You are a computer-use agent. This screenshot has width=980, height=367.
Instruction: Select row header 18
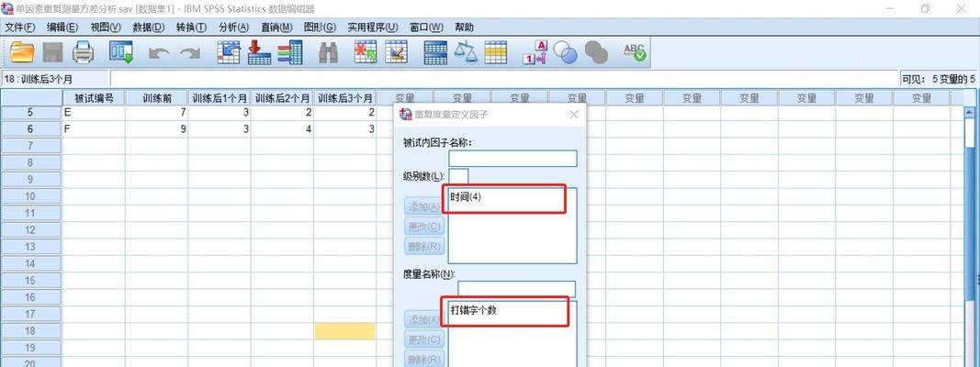pyautogui.click(x=30, y=331)
